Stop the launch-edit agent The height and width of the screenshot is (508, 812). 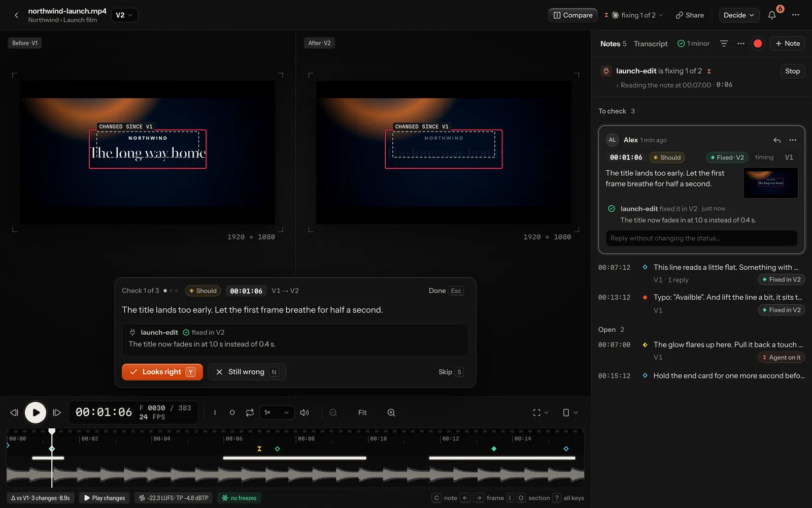pos(792,71)
